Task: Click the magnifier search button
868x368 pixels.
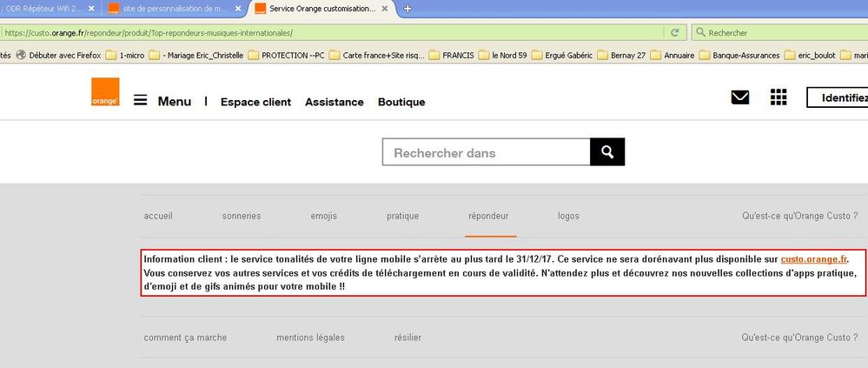Action: coord(607,152)
